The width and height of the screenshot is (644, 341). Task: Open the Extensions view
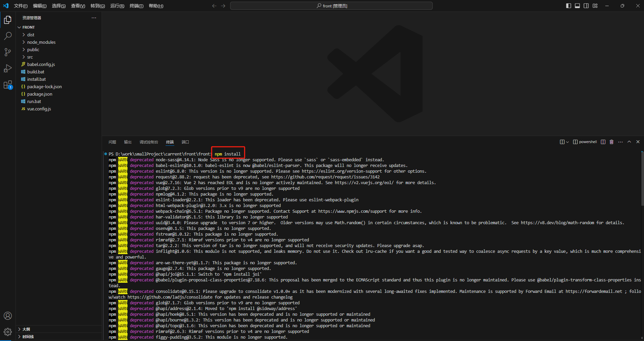tap(7, 85)
